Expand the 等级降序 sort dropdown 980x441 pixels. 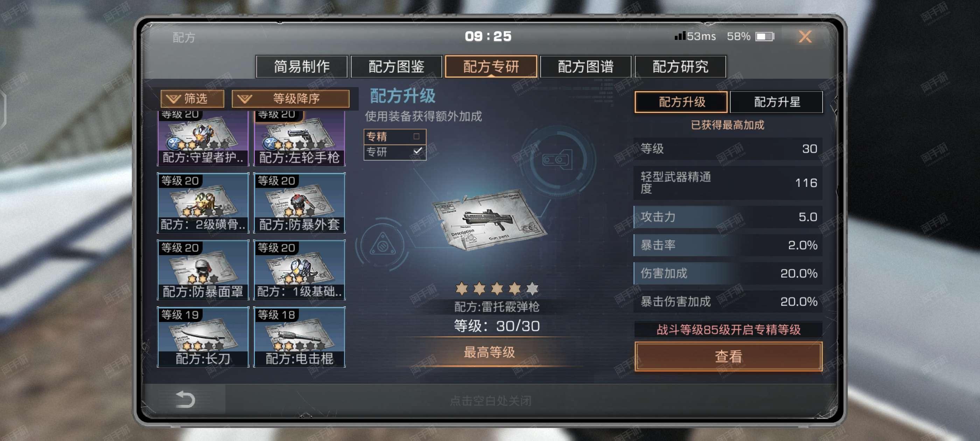[x=290, y=99]
